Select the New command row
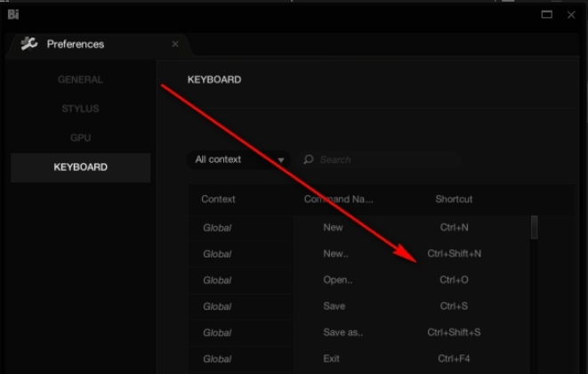 (x=333, y=227)
